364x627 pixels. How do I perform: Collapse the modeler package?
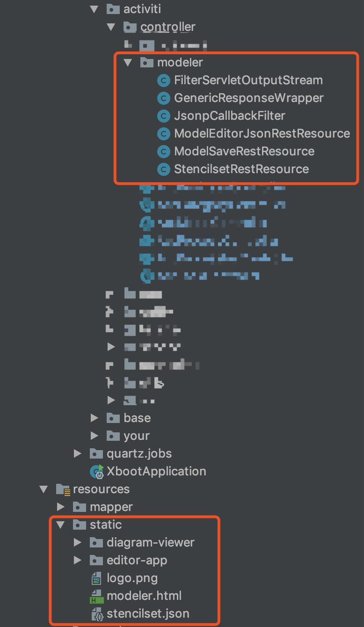pyautogui.click(x=128, y=62)
